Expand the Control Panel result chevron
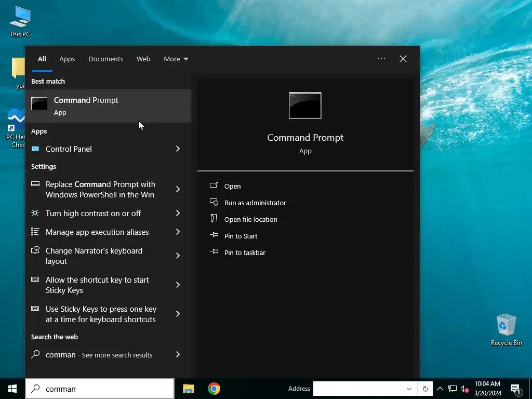532x399 pixels. (178, 149)
